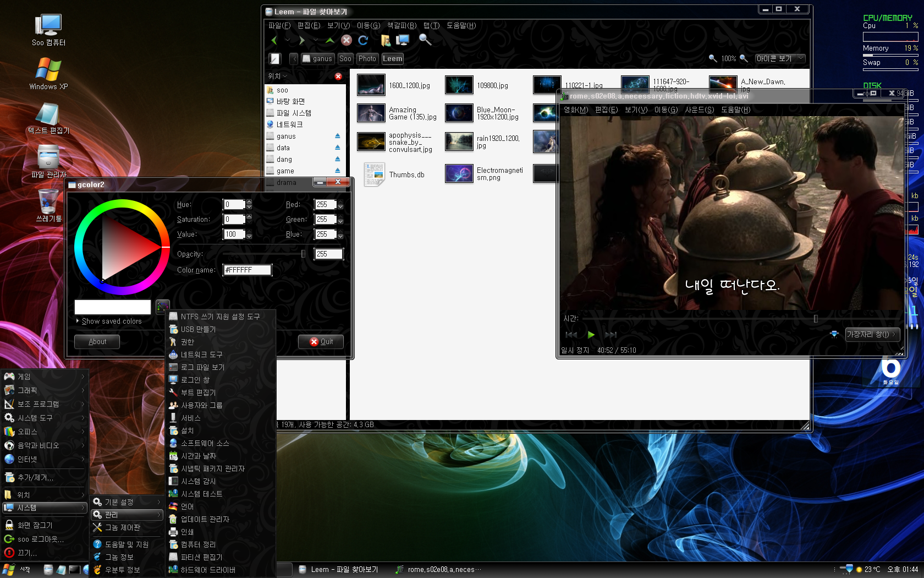Screen dimensions: 924x578
Task: Open the home folder from the toolbar
Action: click(386, 40)
